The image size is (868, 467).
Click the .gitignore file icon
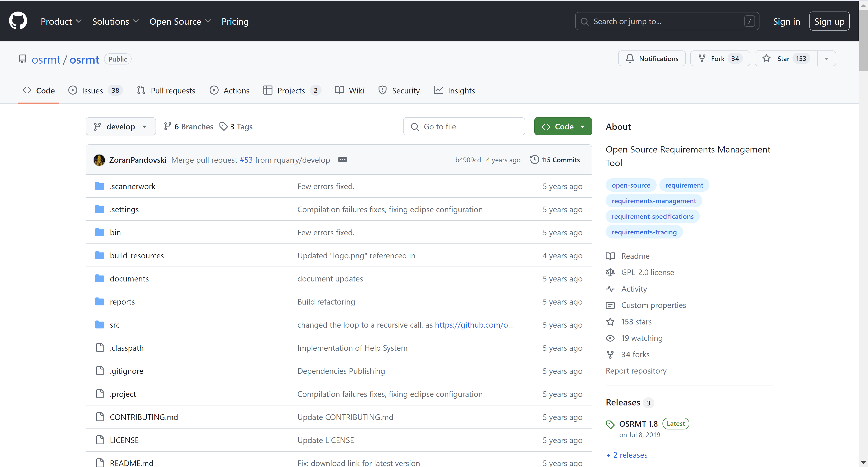pyautogui.click(x=100, y=371)
